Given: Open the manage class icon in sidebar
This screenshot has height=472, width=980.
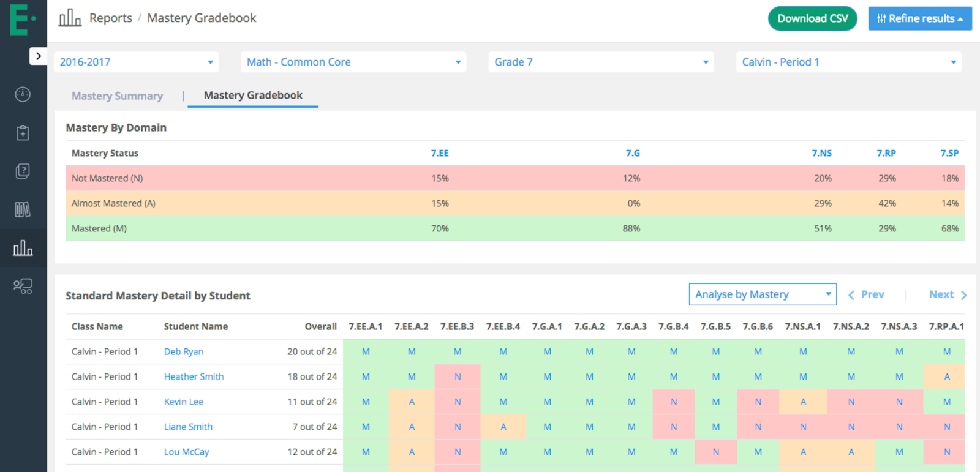Looking at the screenshot, I should pyautogui.click(x=23, y=286).
